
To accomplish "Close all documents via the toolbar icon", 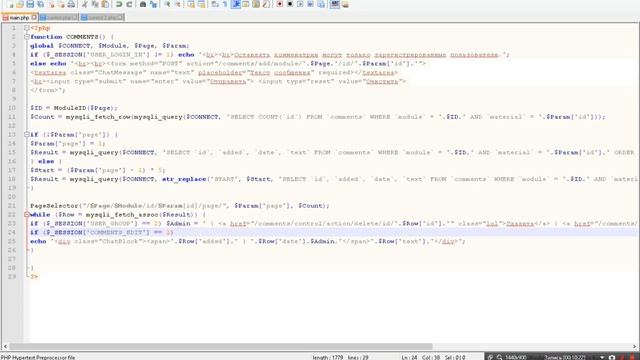I will pos(61,4).
